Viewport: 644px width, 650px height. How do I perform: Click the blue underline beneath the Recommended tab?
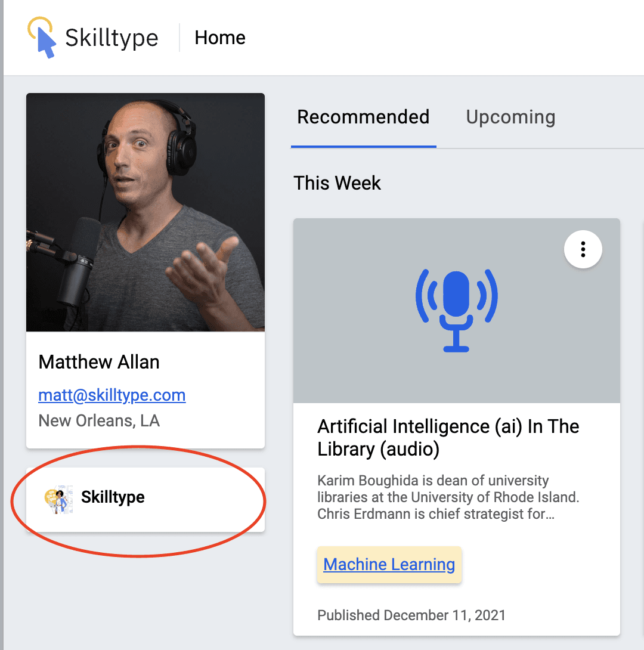363,146
